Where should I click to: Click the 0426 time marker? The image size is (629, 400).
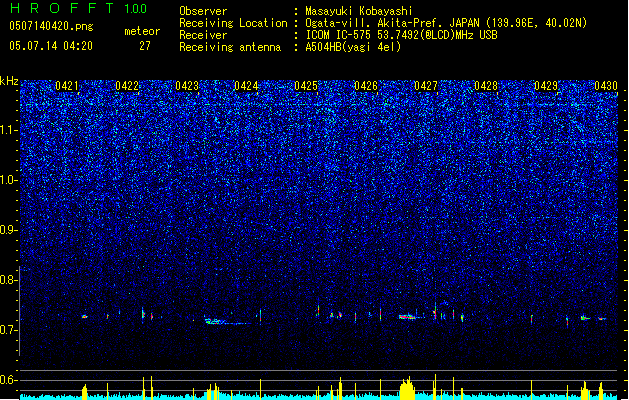click(366, 86)
